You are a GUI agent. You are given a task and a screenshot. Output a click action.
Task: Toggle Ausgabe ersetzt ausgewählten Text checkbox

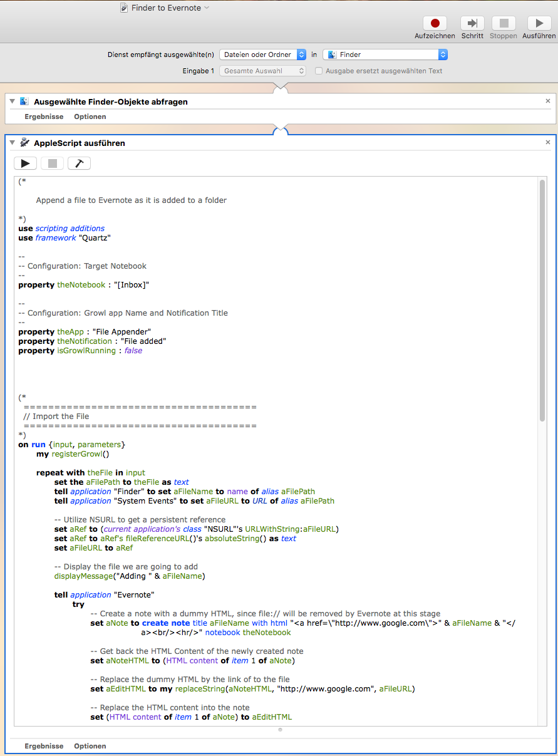319,71
